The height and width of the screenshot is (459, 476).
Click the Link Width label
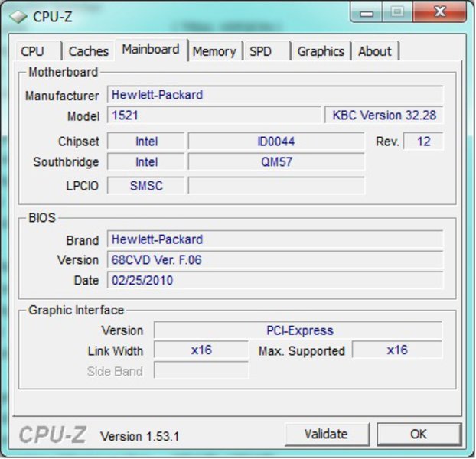[116, 351]
